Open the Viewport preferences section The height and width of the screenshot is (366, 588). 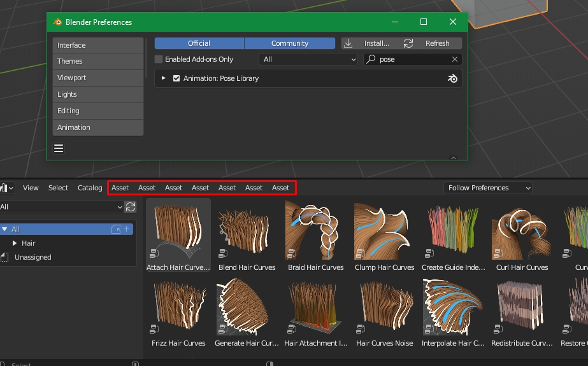(x=98, y=78)
